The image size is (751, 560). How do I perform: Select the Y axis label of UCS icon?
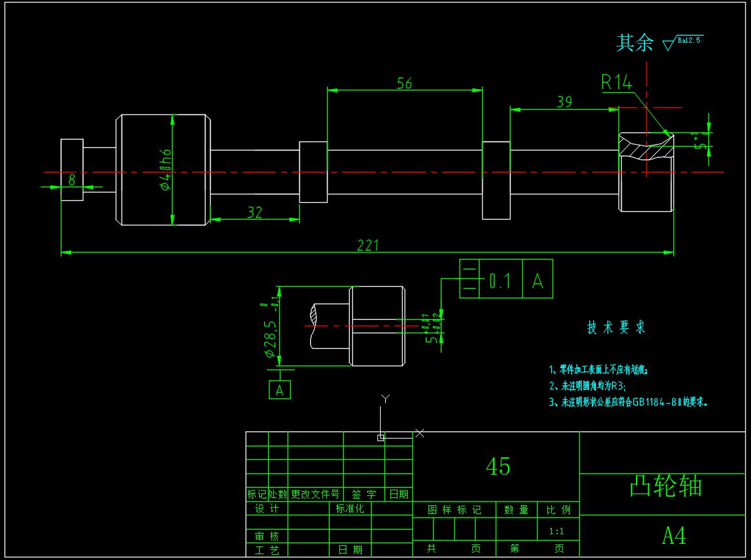(385, 398)
